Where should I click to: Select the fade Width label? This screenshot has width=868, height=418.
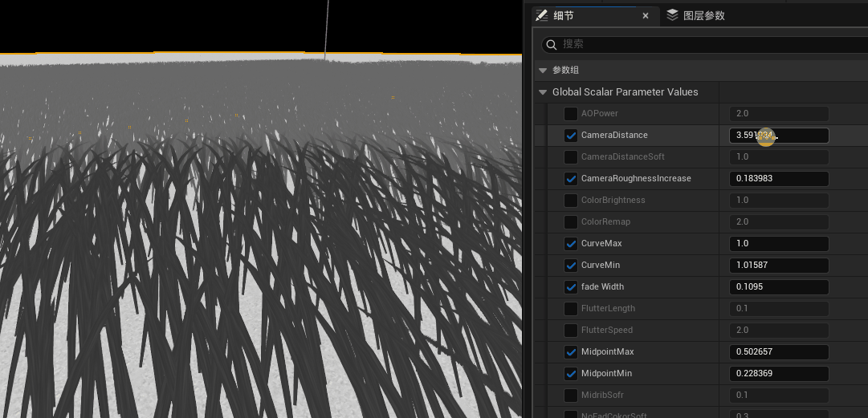602,287
